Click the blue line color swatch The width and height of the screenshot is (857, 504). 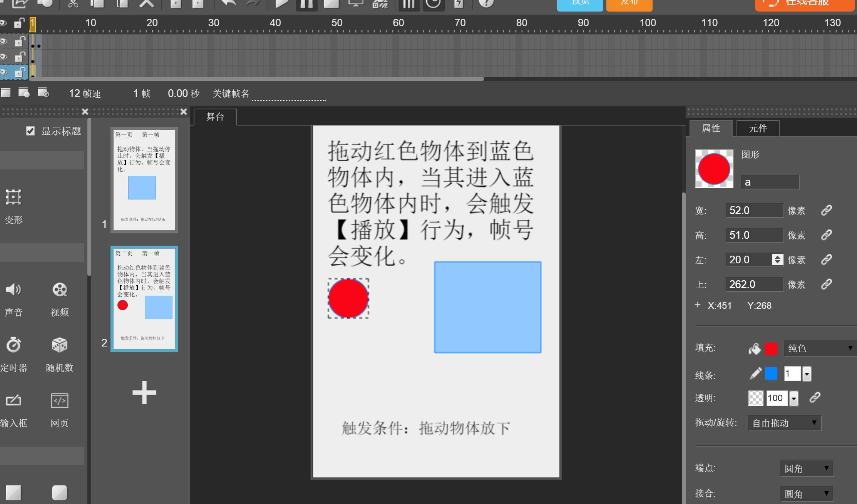click(771, 373)
